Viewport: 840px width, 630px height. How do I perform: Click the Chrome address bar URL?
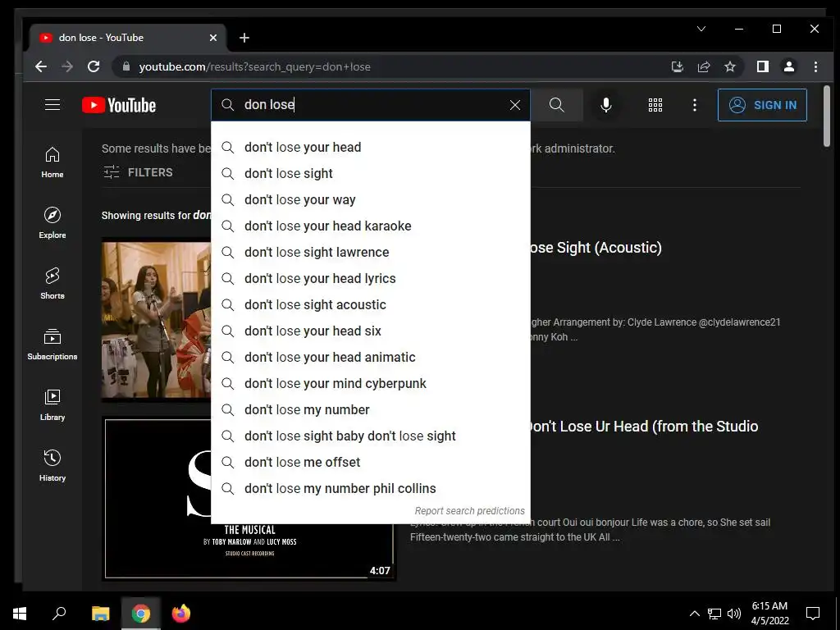click(x=254, y=67)
